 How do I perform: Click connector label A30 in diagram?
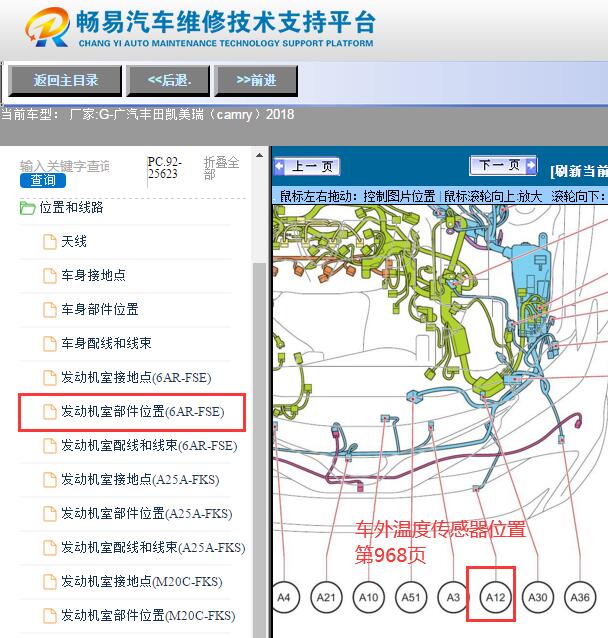538,597
